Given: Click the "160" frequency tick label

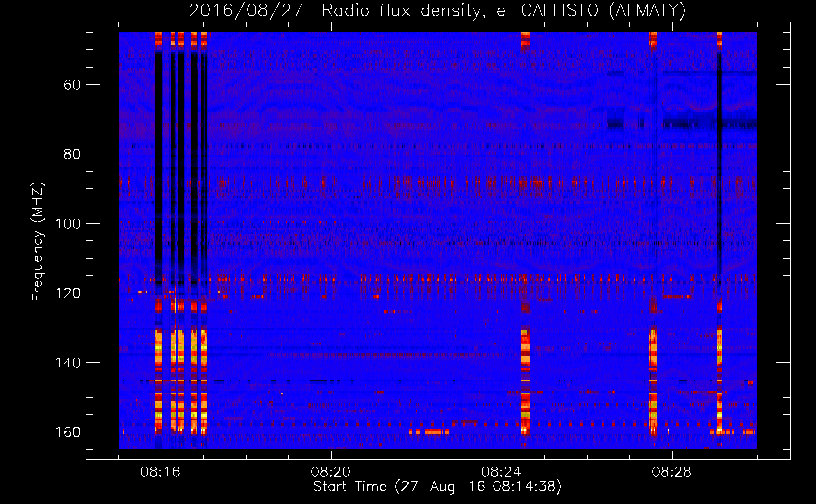Looking at the screenshot, I should point(68,432).
